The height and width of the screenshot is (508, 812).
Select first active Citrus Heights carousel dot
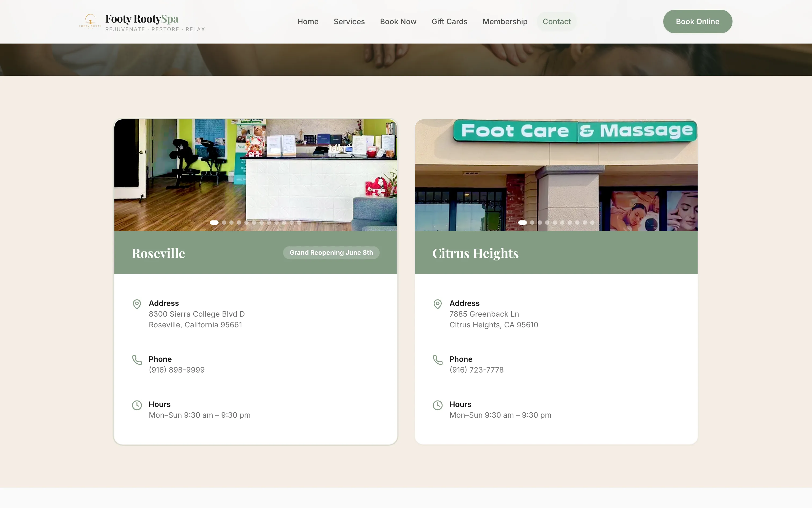(x=522, y=223)
